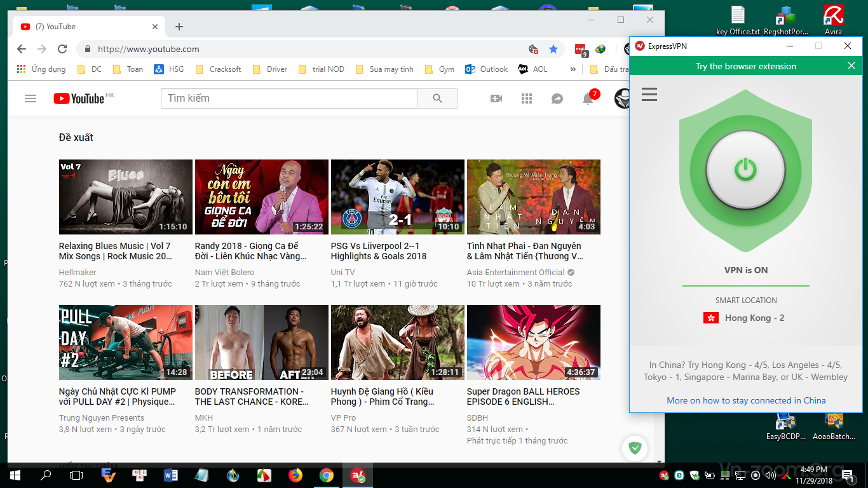This screenshot has width=868, height=488.
Task: Open PSG Vs Liverpool highlights thumbnail
Action: pyautogui.click(x=398, y=197)
